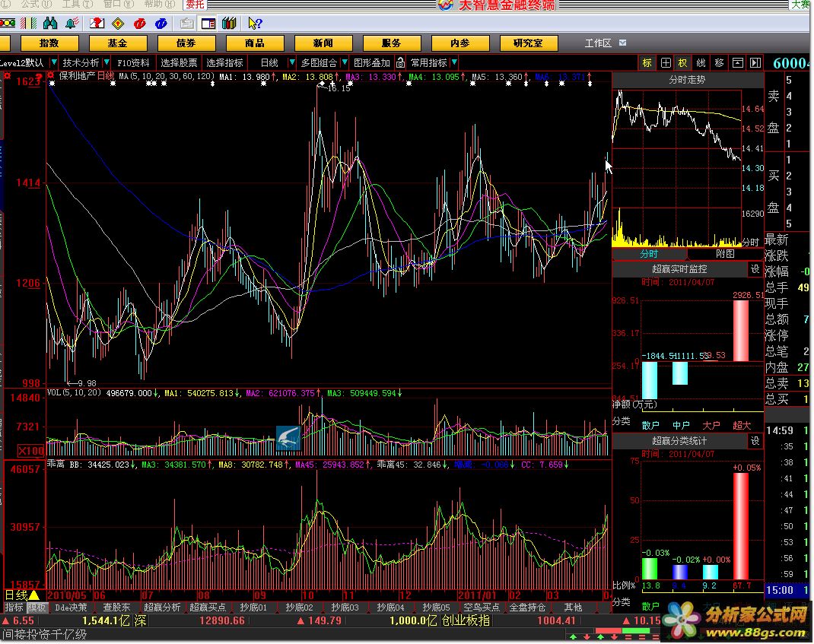The height and width of the screenshot is (644, 814).
Task: Click the grid crosshair layout icon
Action: coord(666,63)
